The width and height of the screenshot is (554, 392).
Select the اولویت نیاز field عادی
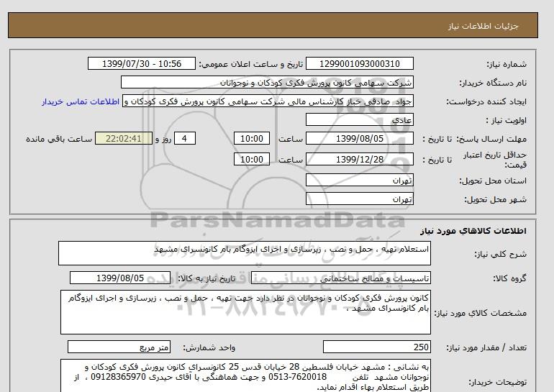[x=359, y=119]
